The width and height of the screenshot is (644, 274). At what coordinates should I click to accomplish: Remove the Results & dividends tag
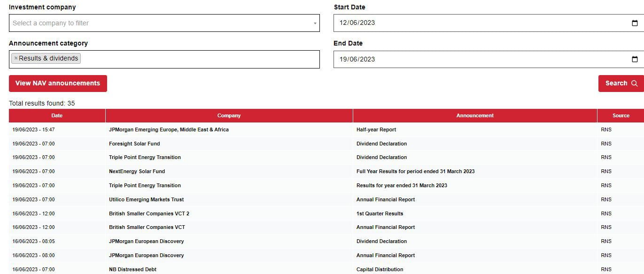16,58
